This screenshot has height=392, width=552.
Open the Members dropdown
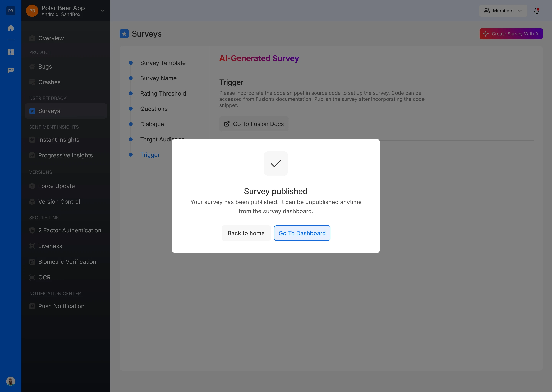pos(503,11)
